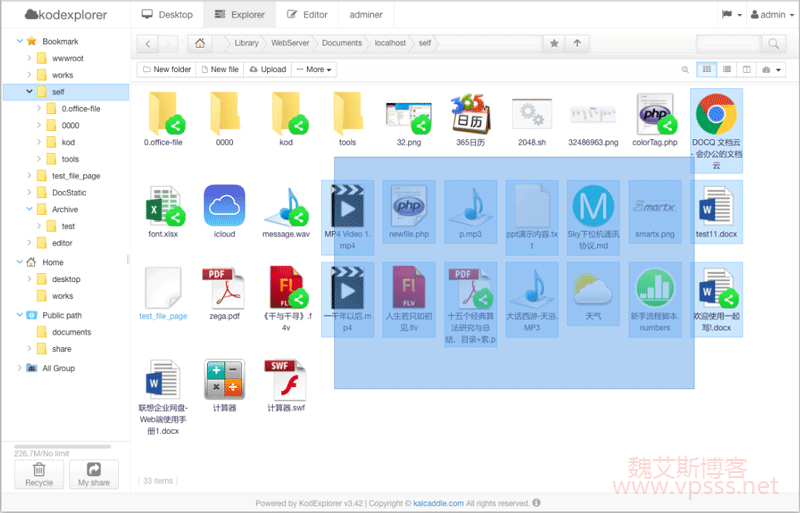Switch to icon grid view mode
800x513 pixels.
pos(707,69)
